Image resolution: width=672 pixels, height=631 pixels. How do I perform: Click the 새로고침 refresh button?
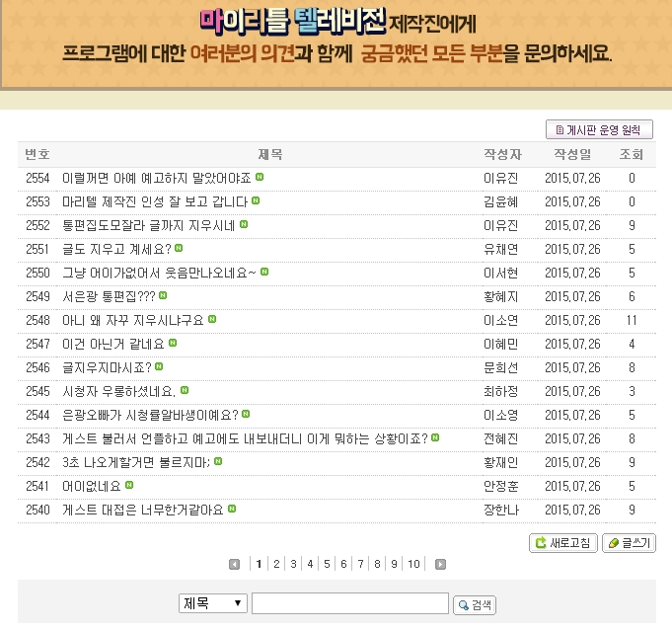(x=563, y=543)
